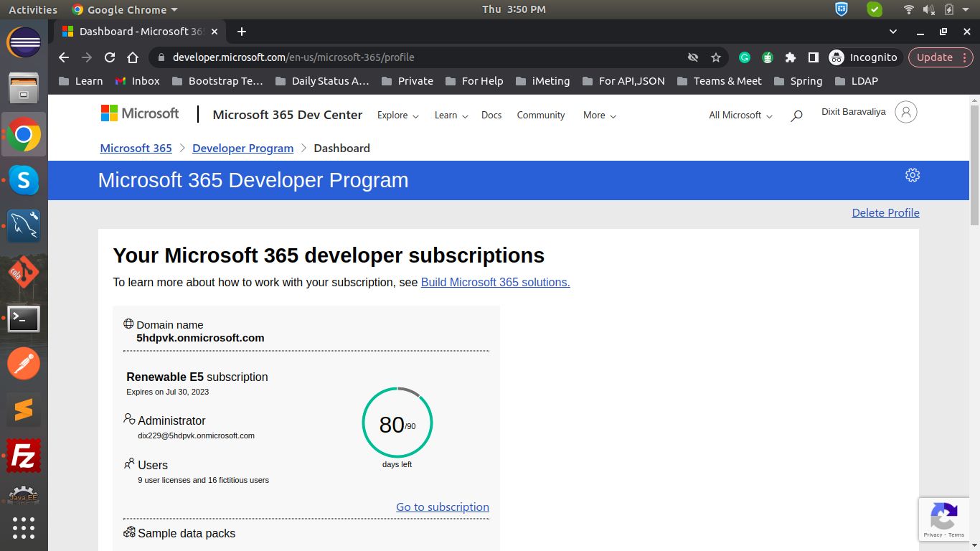Open the Teams & Meet bookmark folder

coord(719,81)
